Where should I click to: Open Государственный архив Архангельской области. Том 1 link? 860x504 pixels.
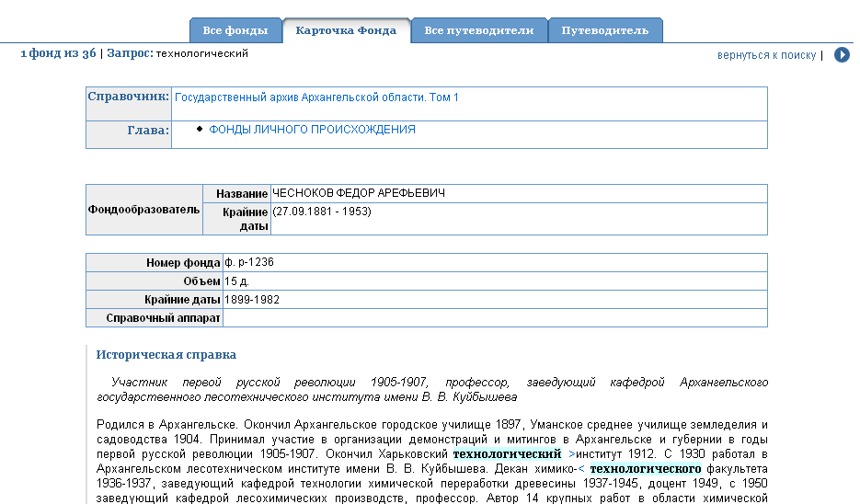coord(316,97)
